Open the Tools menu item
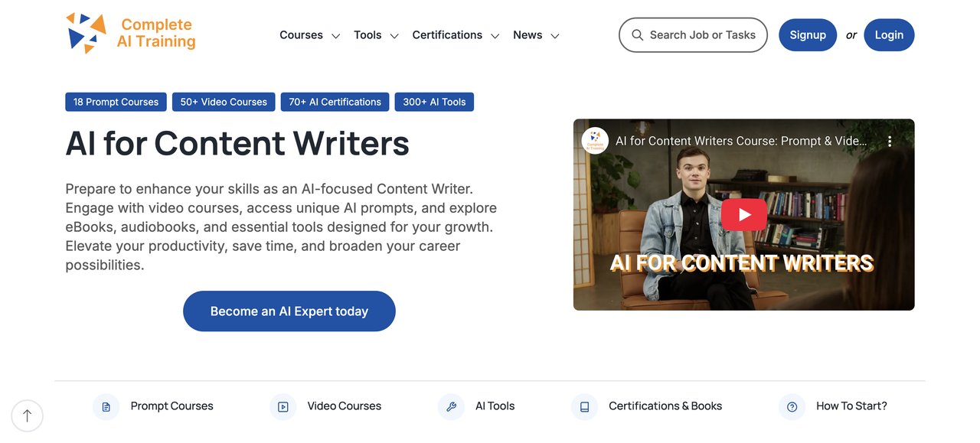980x443 pixels. 367,35
